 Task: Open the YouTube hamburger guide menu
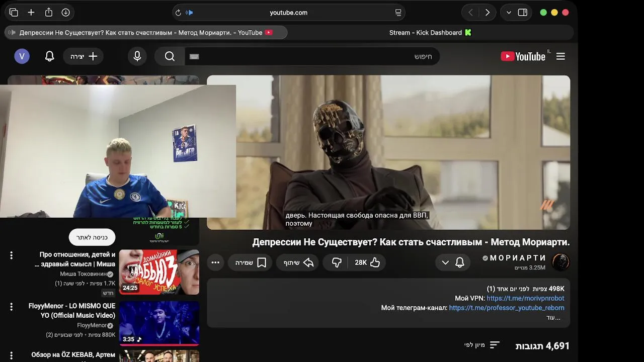(x=560, y=56)
